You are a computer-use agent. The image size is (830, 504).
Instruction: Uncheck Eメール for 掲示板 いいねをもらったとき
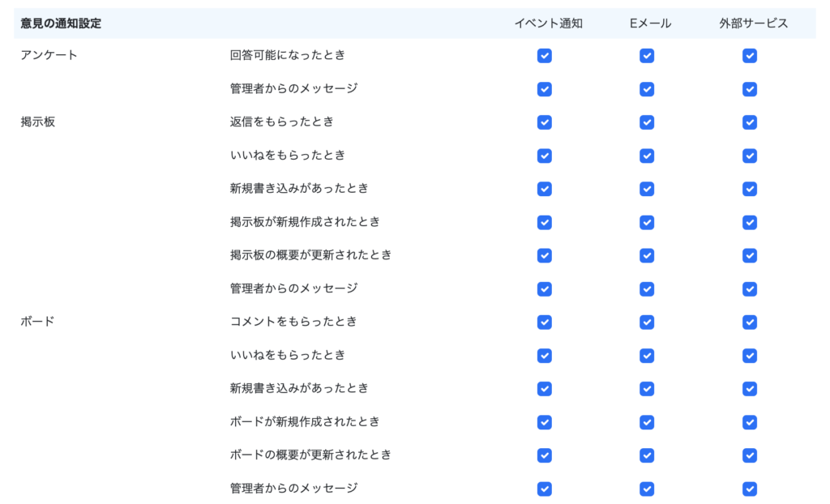(647, 156)
